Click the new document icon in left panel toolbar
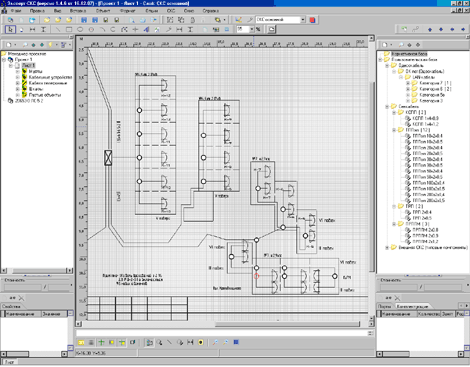 click(x=9, y=45)
